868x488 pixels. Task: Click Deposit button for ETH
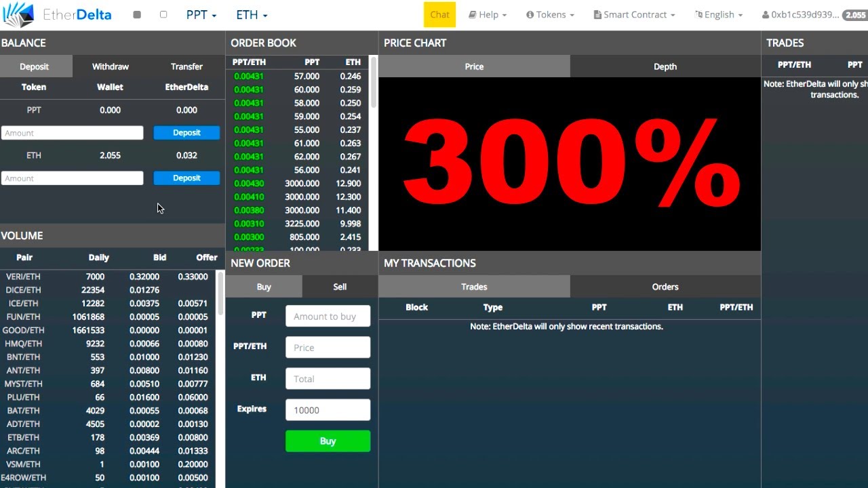186,178
